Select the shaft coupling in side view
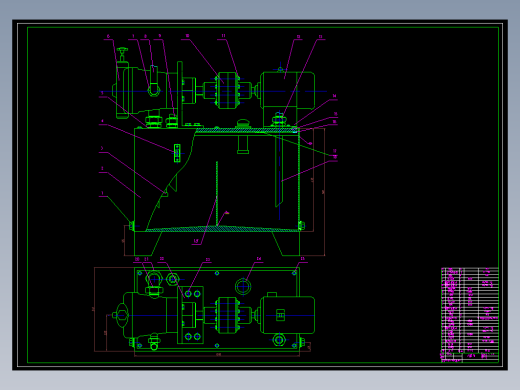The height and width of the screenshot is (390, 520). pyautogui.click(x=227, y=91)
